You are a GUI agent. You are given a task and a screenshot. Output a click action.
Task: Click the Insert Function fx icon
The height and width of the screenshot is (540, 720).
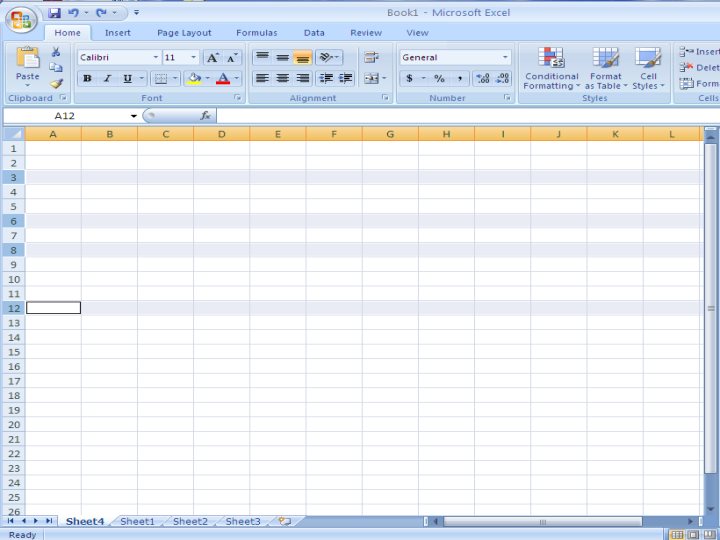205,116
